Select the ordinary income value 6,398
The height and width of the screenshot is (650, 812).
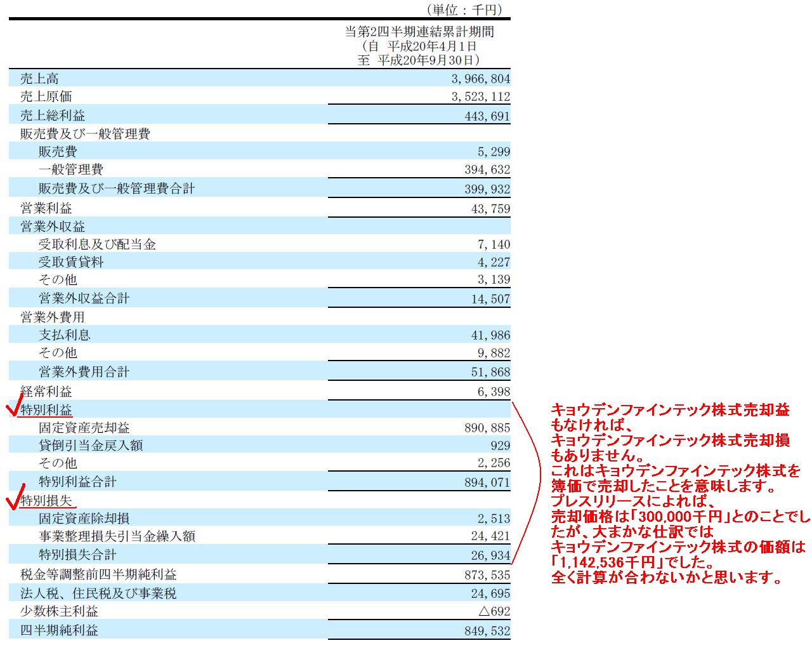(x=495, y=392)
